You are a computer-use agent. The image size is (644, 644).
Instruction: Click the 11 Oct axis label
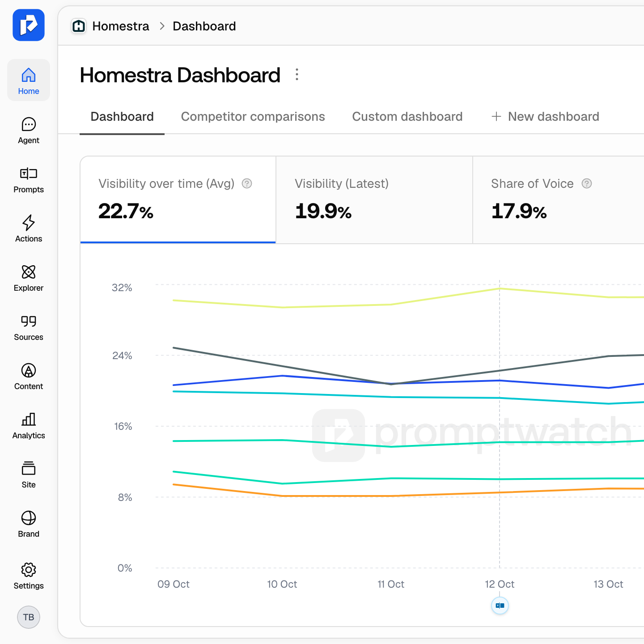point(391,584)
